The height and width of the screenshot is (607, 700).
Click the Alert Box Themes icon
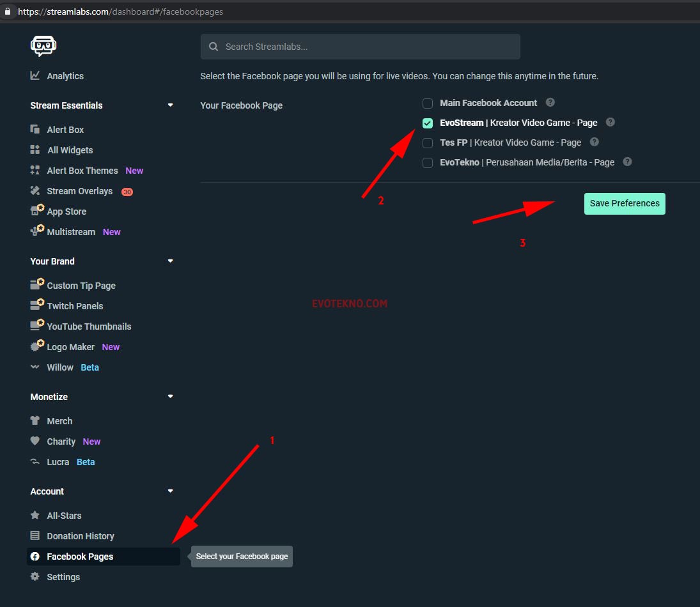coord(35,170)
